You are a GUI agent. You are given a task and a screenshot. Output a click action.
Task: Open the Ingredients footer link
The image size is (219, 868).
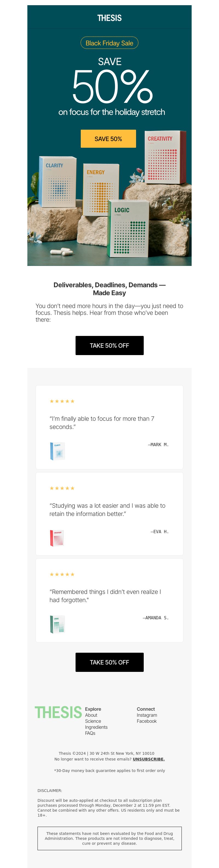(x=96, y=727)
